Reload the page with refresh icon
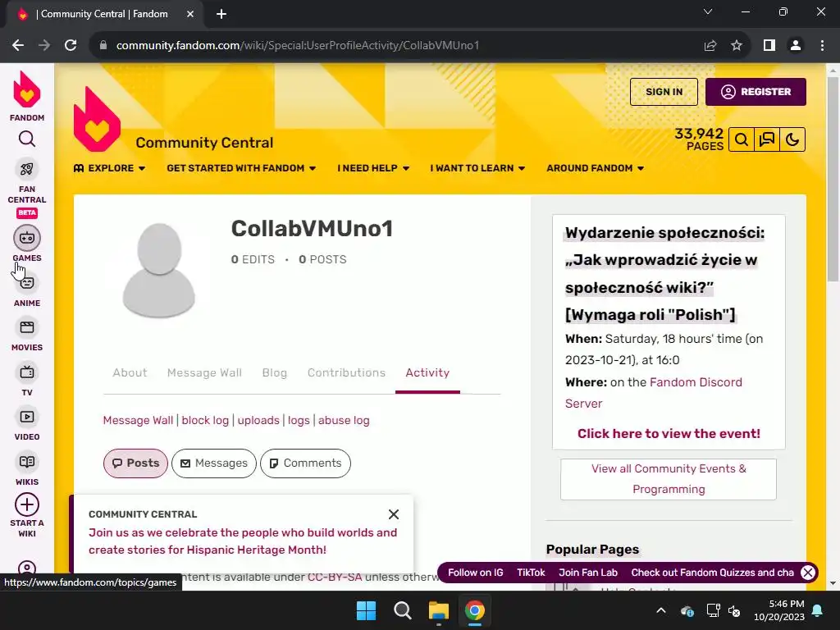The width and height of the screenshot is (840, 630). (71, 46)
